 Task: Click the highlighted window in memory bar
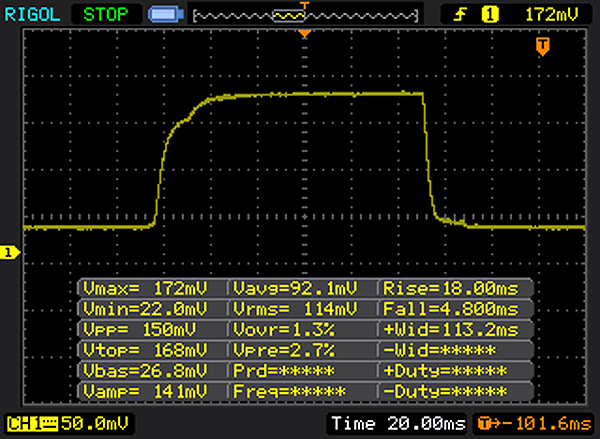[x=289, y=16]
